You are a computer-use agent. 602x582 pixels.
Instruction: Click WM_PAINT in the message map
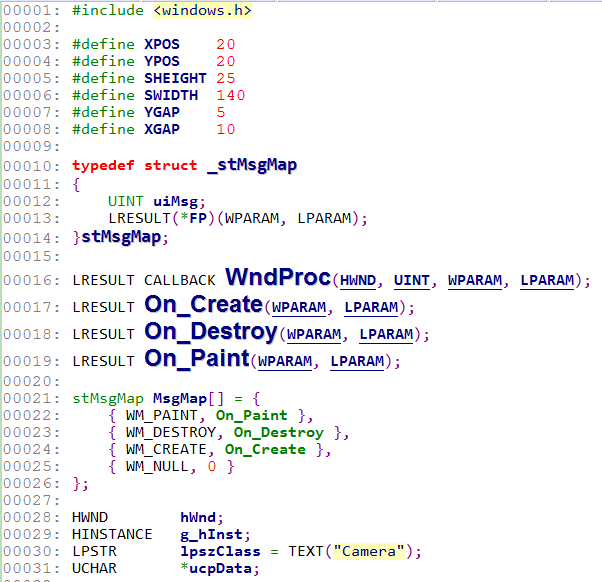click(x=162, y=415)
